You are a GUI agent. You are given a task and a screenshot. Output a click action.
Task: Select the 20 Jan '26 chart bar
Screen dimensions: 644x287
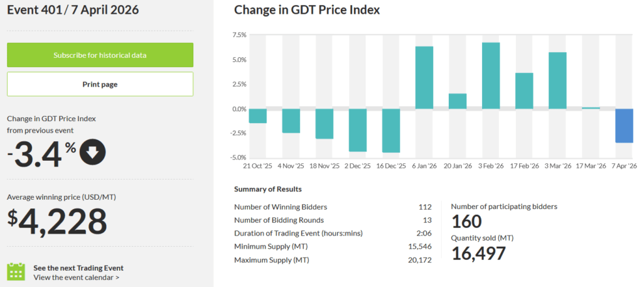pos(457,101)
